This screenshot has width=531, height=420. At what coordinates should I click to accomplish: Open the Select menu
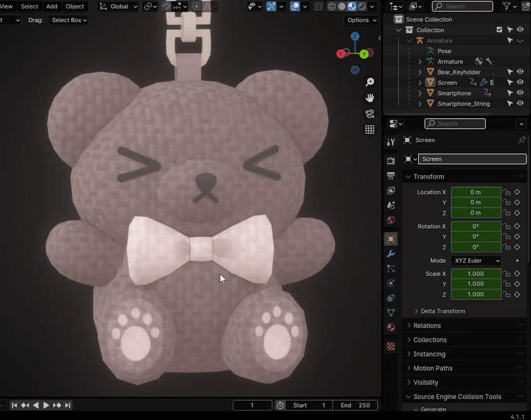click(29, 7)
